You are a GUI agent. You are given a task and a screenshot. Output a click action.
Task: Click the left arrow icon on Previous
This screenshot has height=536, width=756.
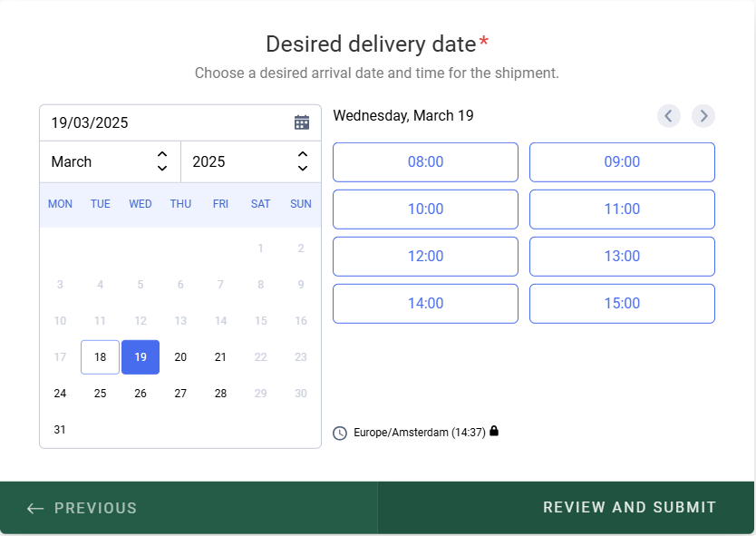(35, 508)
